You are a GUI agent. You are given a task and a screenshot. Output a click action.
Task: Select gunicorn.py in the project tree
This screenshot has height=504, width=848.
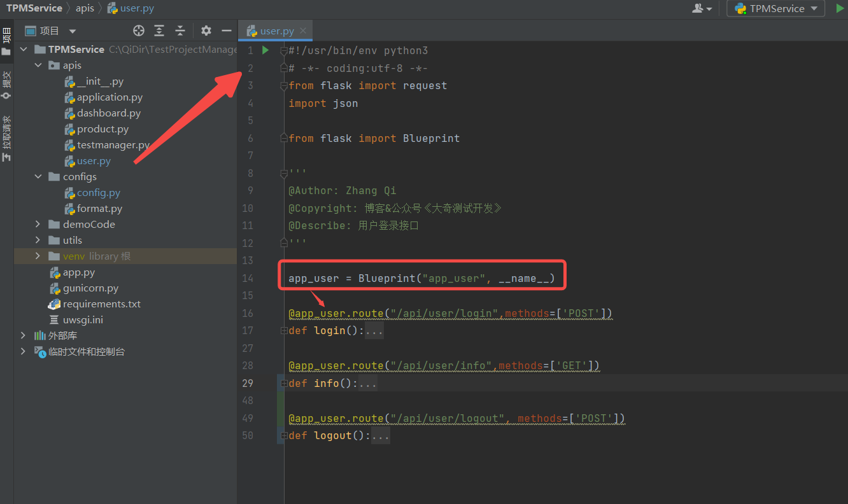pyautogui.click(x=90, y=288)
